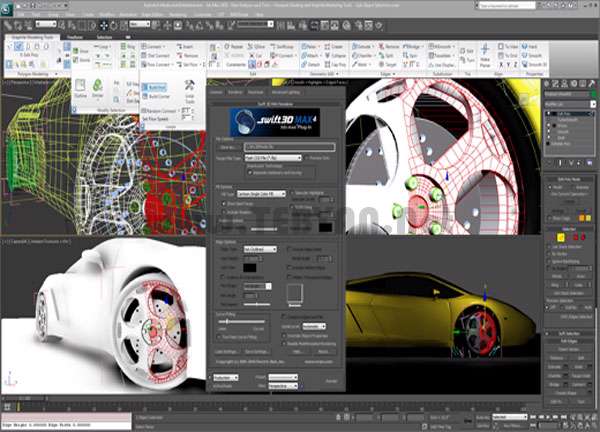This screenshot has width=600, height=432.
Task: Click the Render button at dialog bottom
Action: click(x=331, y=381)
